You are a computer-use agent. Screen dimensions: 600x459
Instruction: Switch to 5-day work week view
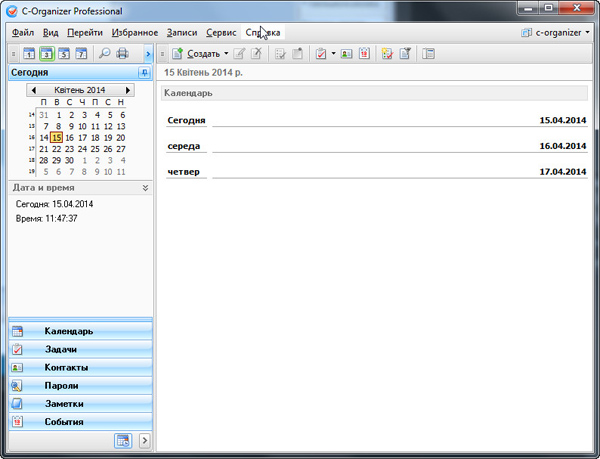click(63, 53)
